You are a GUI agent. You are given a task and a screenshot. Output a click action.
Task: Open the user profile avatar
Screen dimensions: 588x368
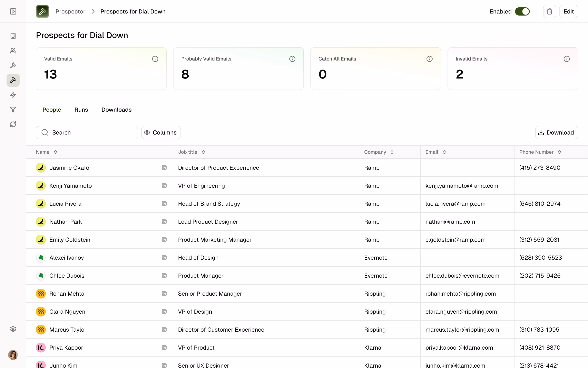pyautogui.click(x=13, y=355)
